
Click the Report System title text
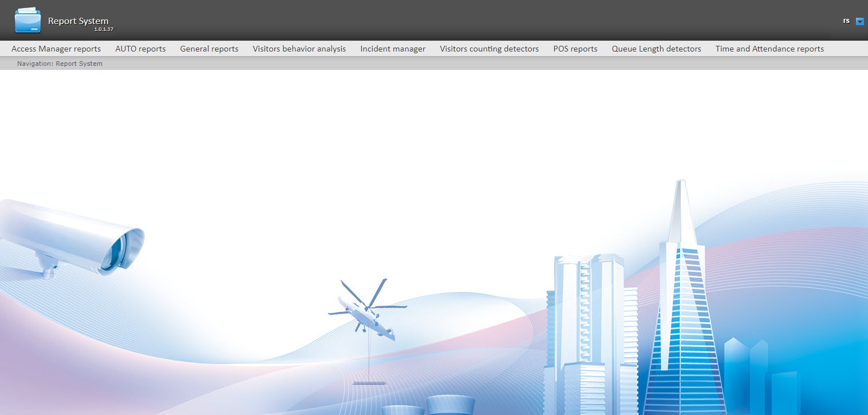coord(78,21)
